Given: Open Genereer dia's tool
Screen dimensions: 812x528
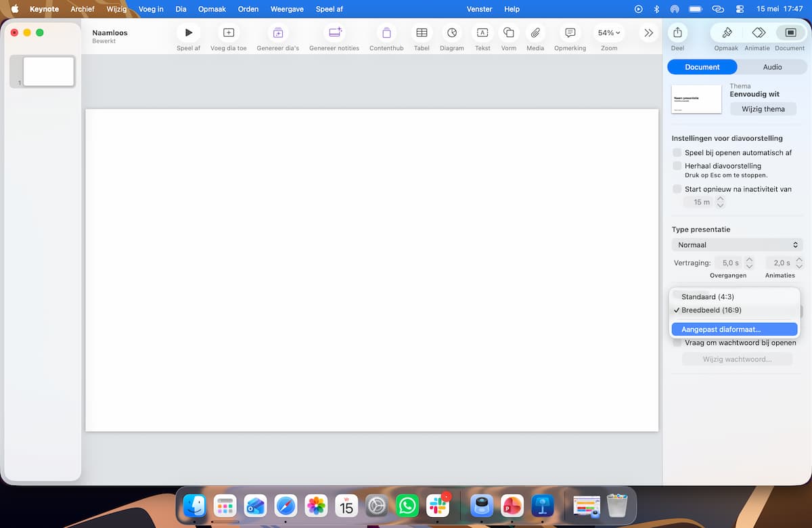Looking at the screenshot, I should [278, 32].
